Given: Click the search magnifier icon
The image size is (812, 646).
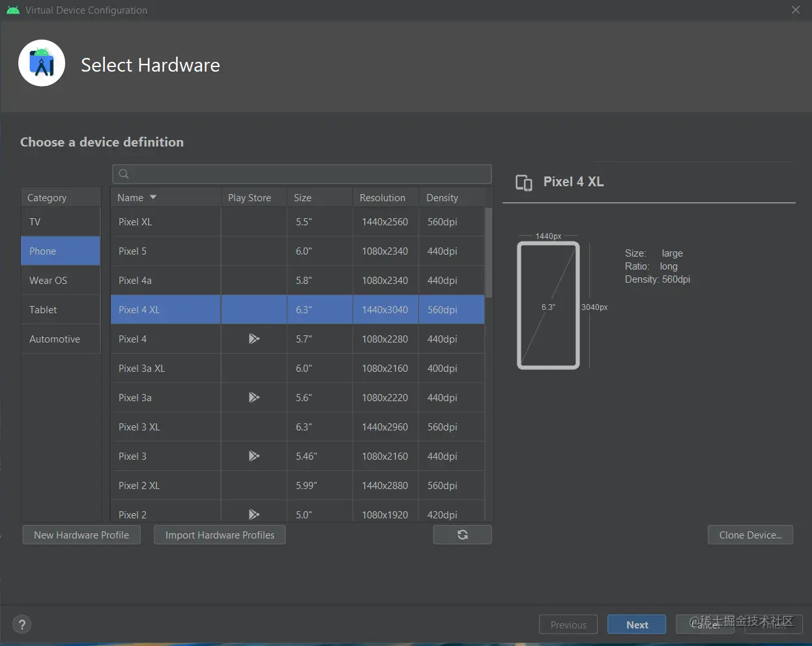Looking at the screenshot, I should pyautogui.click(x=124, y=174).
